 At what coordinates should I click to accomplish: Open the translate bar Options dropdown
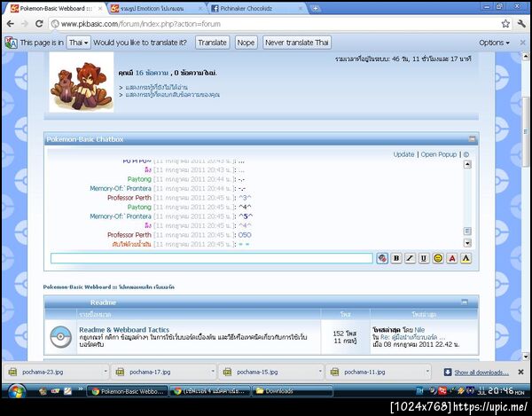494,43
